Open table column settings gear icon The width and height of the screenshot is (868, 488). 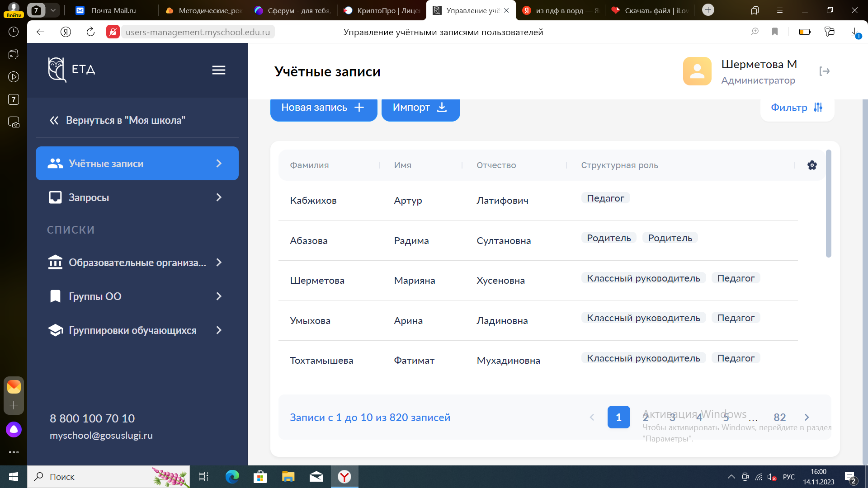(812, 165)
